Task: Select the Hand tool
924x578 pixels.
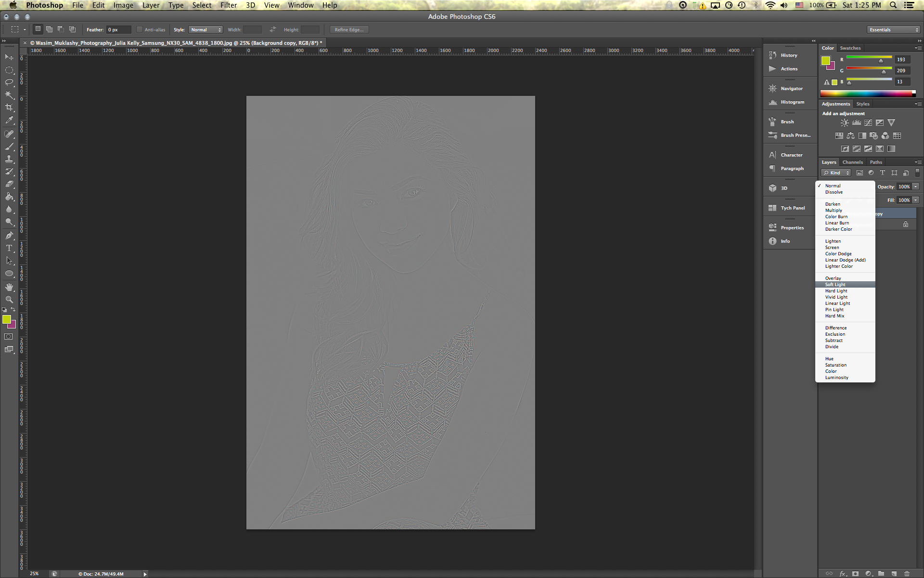Action: (x=9, y=287)
